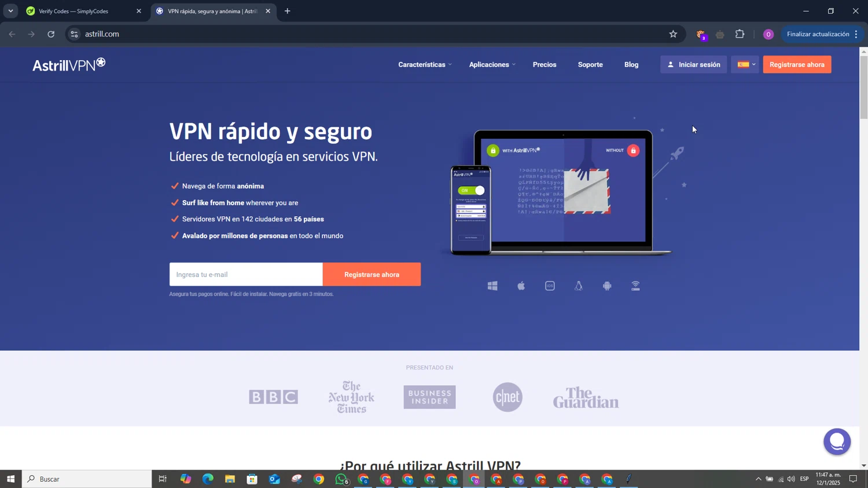Open the live chat bubble
Image resolution: width=868 pixels, height=488 pixels.
point(837,441)
